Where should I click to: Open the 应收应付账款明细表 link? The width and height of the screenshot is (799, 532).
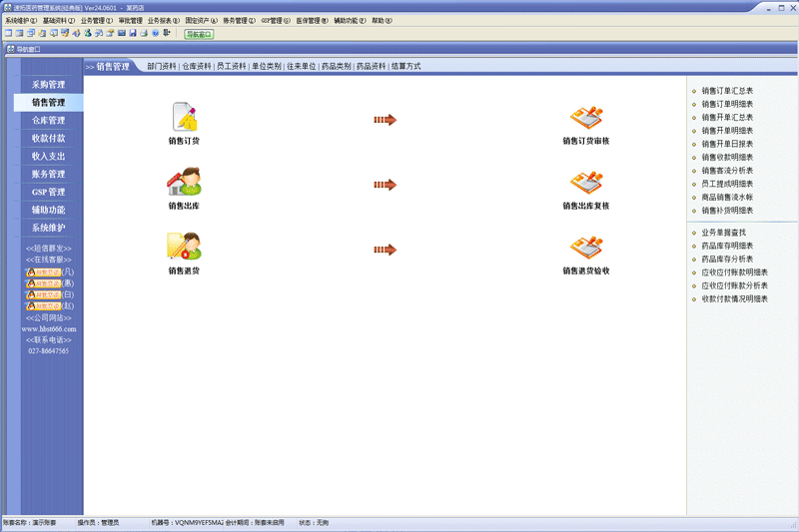[734, 272]
